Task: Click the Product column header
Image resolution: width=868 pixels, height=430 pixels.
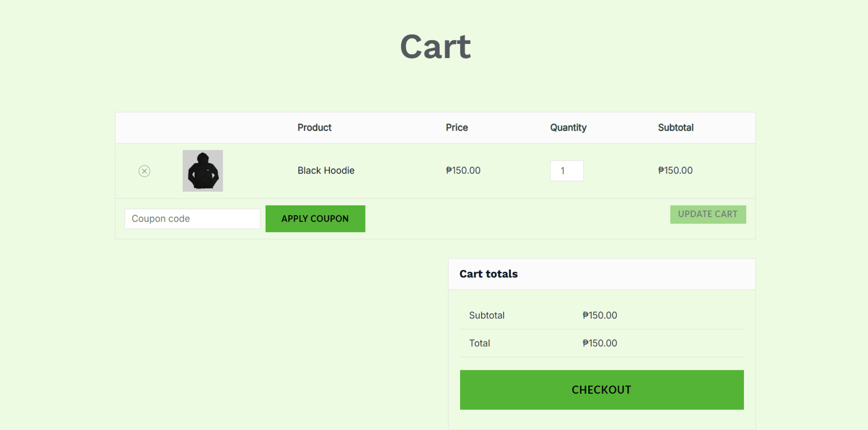Action: pyautogui.click(x=315, y=128)
